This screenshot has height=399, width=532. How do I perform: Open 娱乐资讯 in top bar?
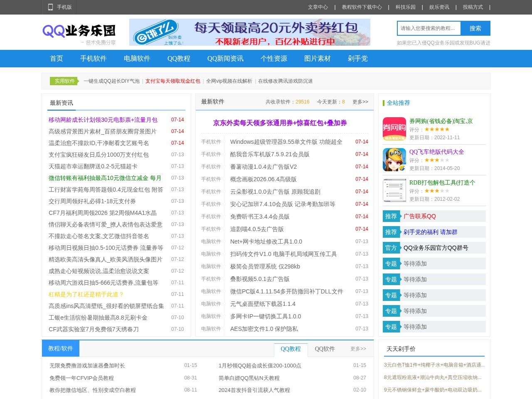pyautogui.click(x=439, y=7)
